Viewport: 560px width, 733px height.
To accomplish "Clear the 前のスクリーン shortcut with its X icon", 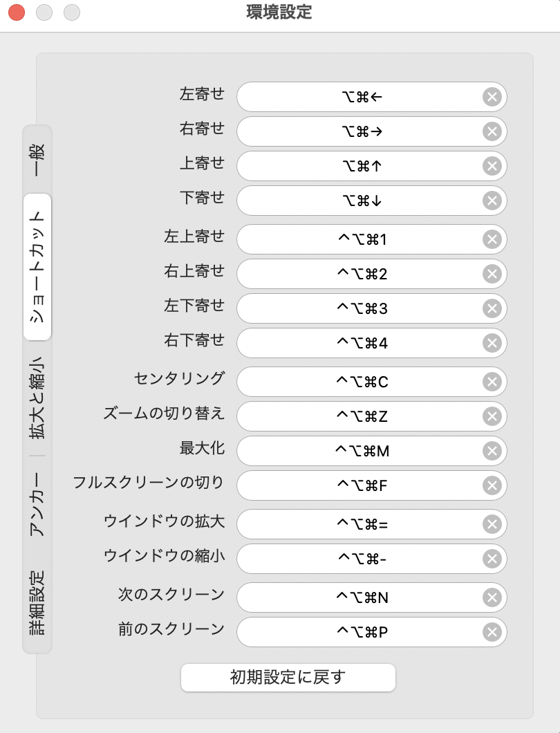I will click(492, 632).
